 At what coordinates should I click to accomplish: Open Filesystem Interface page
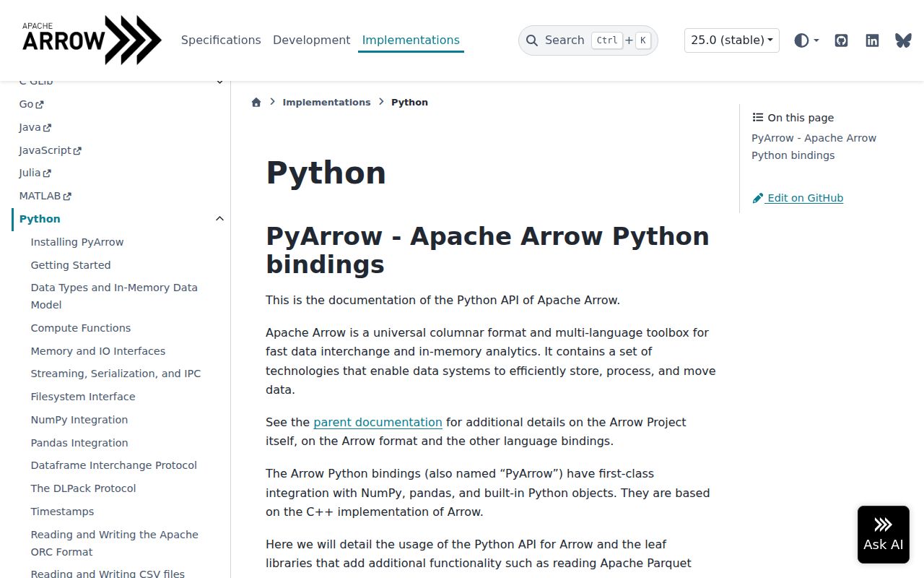pyautogui.click(x=83, y=397)
